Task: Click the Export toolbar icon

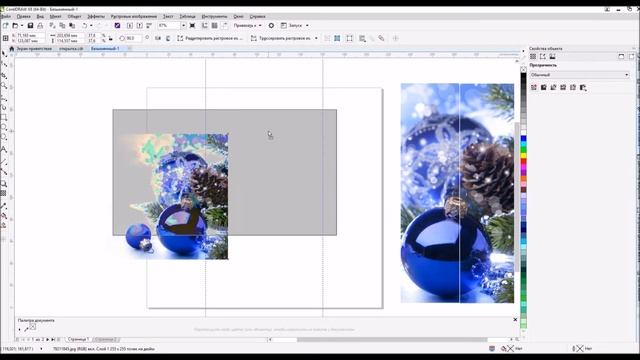Action: (140, 25)
